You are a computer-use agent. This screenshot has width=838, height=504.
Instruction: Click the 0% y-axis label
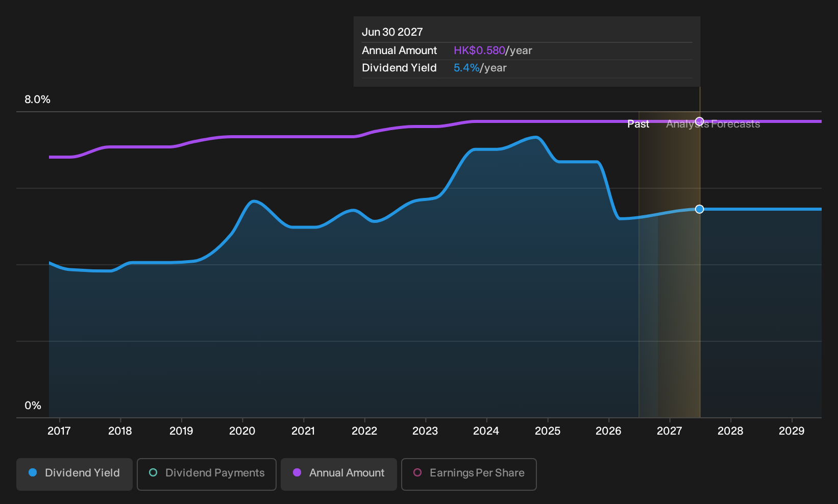(x=33, y=406)
